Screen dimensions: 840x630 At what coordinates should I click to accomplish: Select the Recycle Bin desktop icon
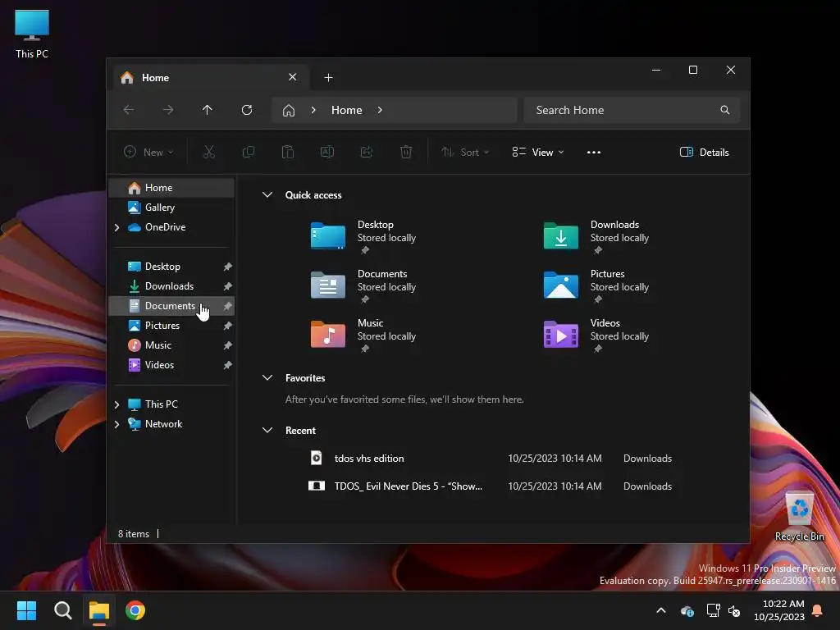(x=799, y=517)
